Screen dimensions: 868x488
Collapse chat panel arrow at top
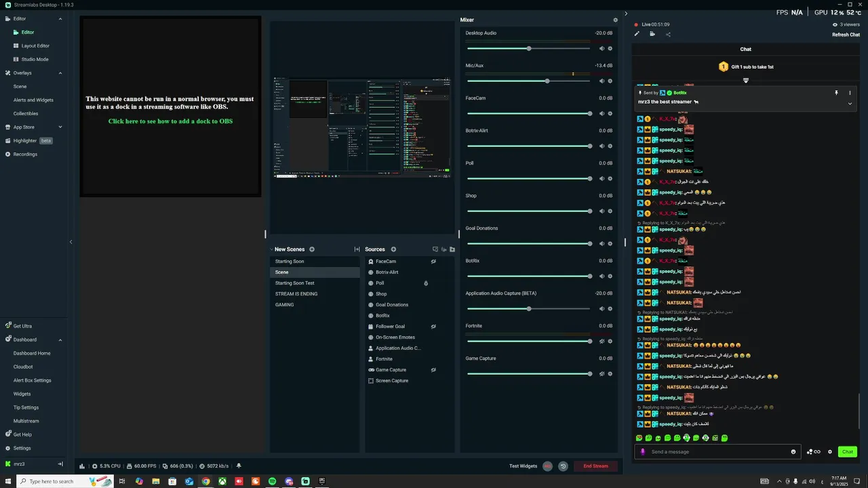[626, 14]
